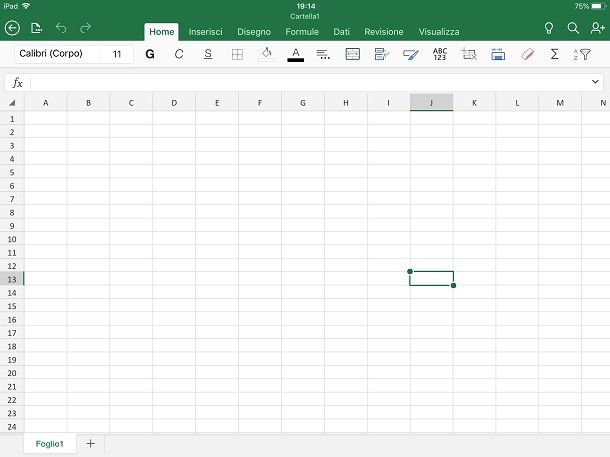
Task: Add a new sheet with plus button
Action: tap(91, 443)
